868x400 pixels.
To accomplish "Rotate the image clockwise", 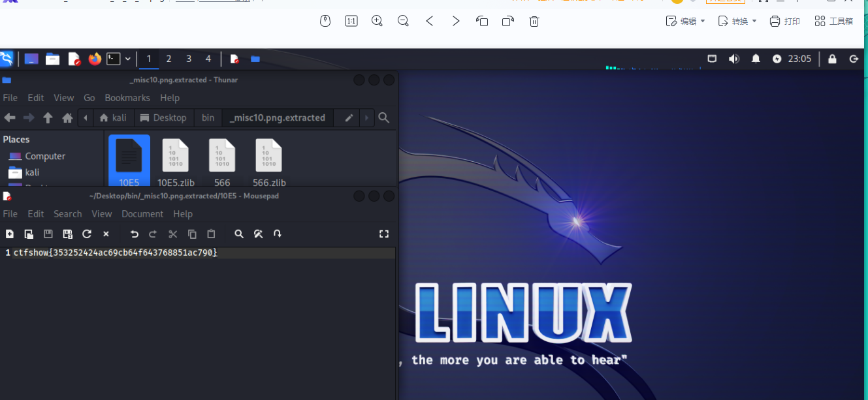I will [508, 21].
